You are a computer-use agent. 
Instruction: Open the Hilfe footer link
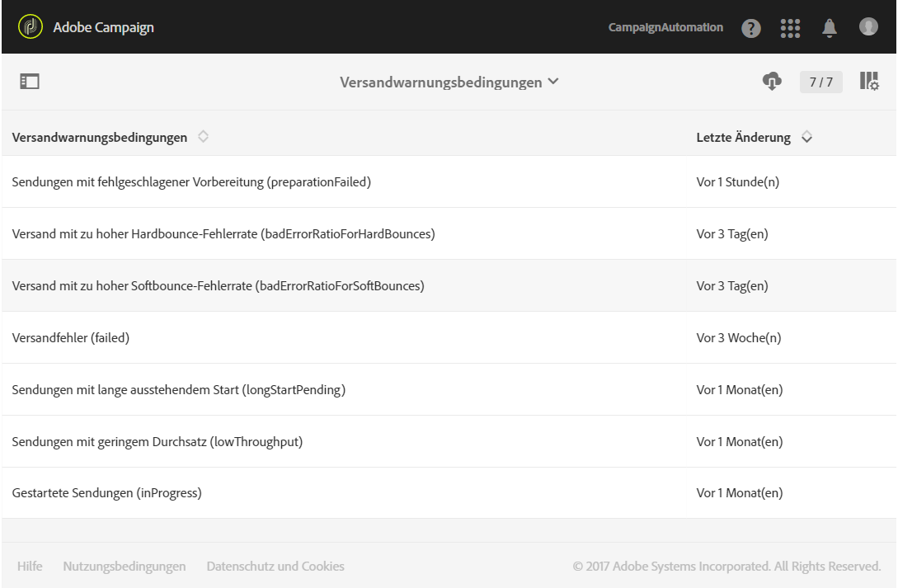[30, 566]
